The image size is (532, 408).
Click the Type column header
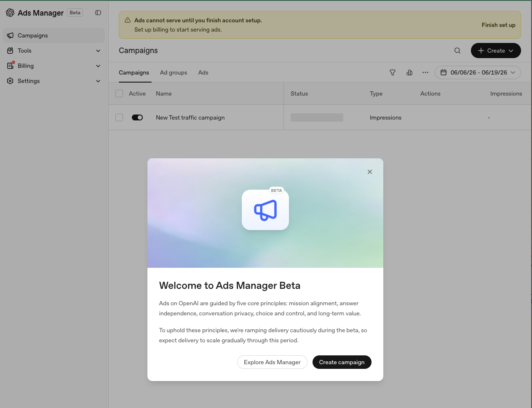click(x=376, y=93)
